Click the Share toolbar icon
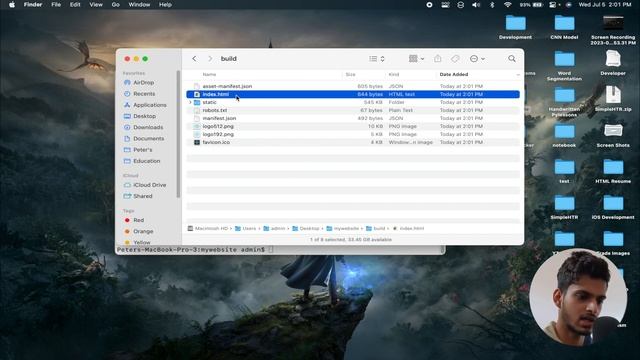640x360 pixels. pyautogui.click(x=438, y=59)
